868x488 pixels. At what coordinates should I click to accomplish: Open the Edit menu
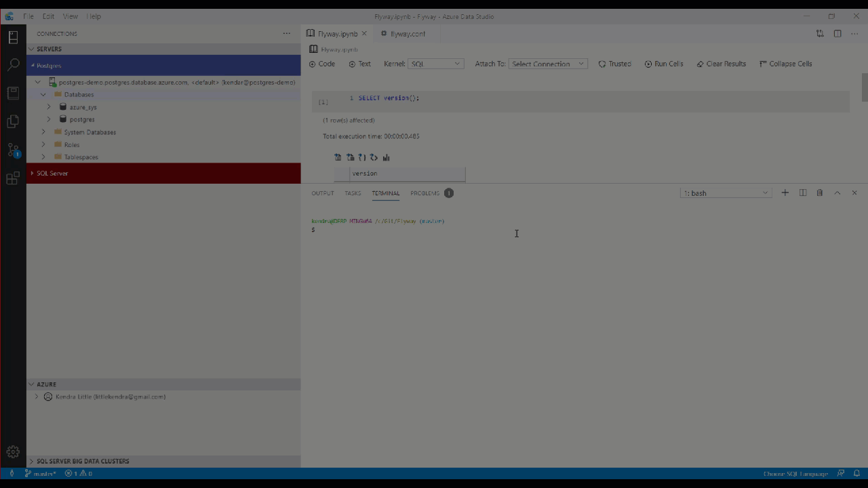(48, 16)
